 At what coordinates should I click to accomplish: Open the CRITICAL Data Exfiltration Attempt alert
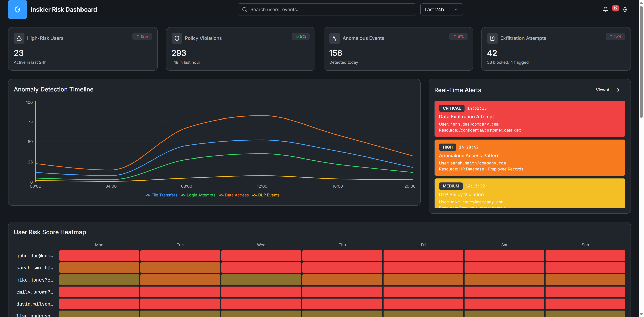click(x=530, y=119)
